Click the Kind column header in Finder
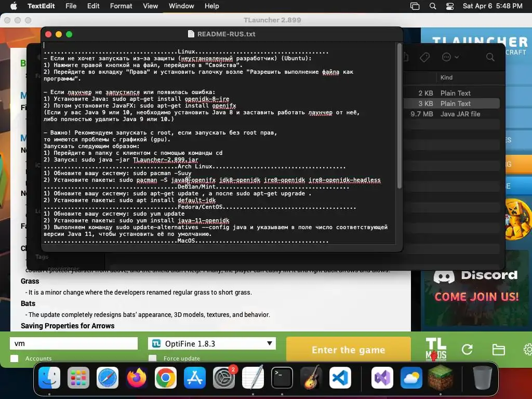The height and width of the screenshot is (399, 532). coord(446,77)
